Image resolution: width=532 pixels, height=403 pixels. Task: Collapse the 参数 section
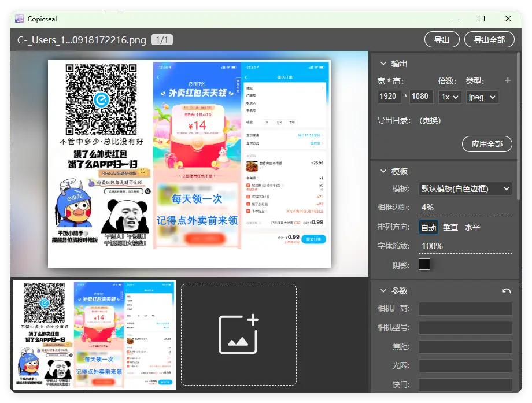click(383, 290)
